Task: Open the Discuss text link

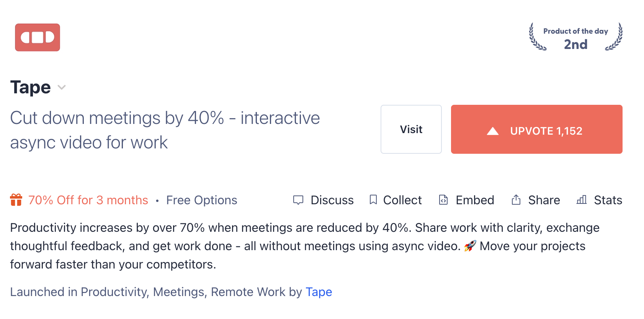Action: [332, 200]
